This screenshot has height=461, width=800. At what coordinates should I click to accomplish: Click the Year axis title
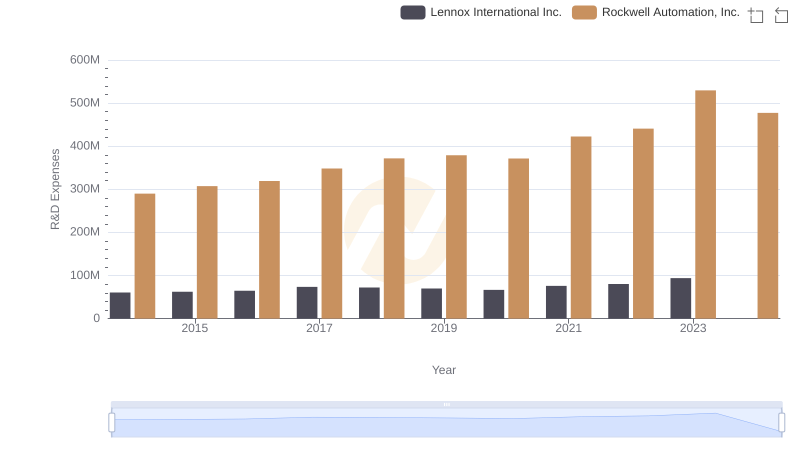pos(444,370)
